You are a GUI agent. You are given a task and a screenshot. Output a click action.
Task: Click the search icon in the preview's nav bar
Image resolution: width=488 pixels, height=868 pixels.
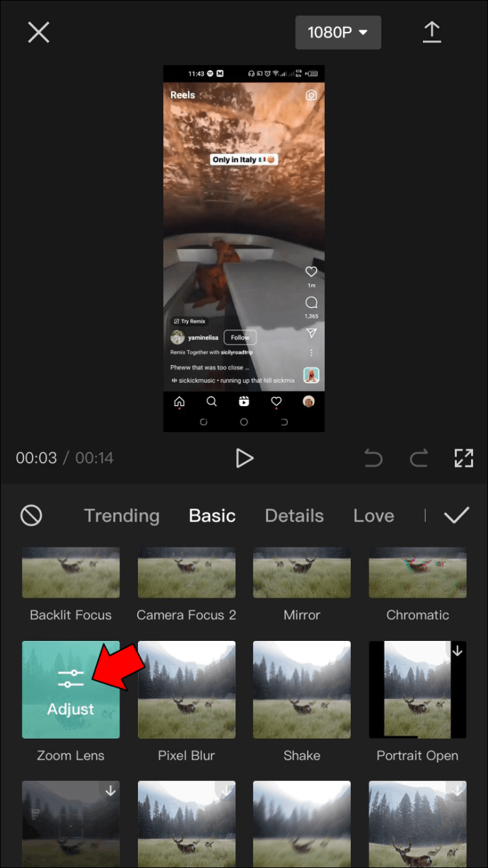pyautogui.click(x=211, y=402)
